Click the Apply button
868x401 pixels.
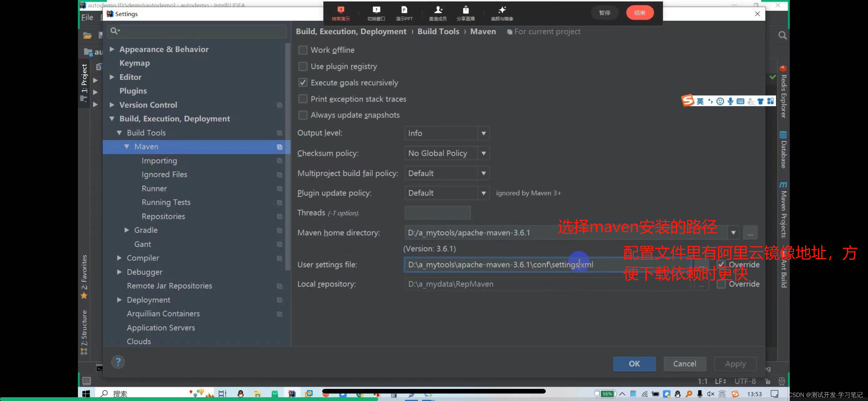(735, 364)
